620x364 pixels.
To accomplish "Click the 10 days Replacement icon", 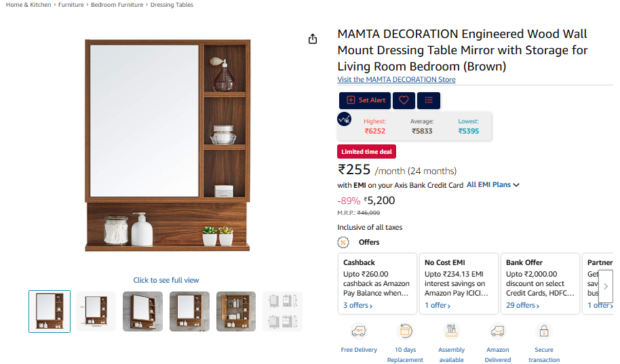I will tap(405, 331).
